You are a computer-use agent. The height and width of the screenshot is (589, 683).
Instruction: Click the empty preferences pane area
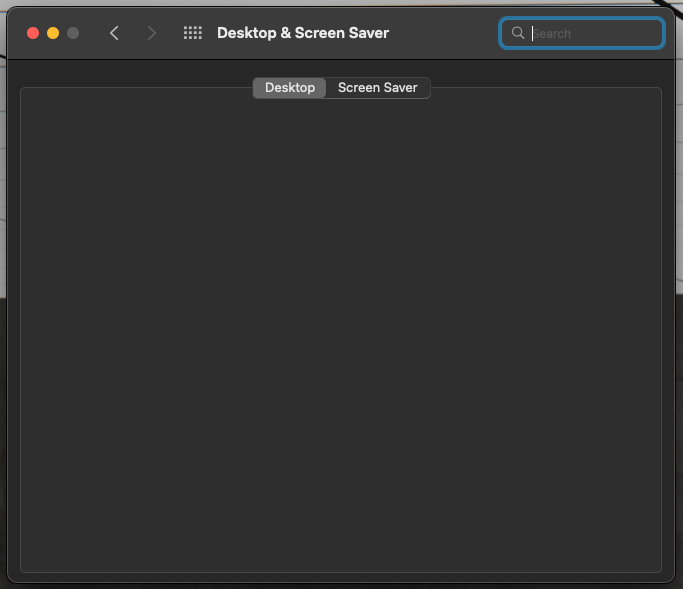pos(340,330)
